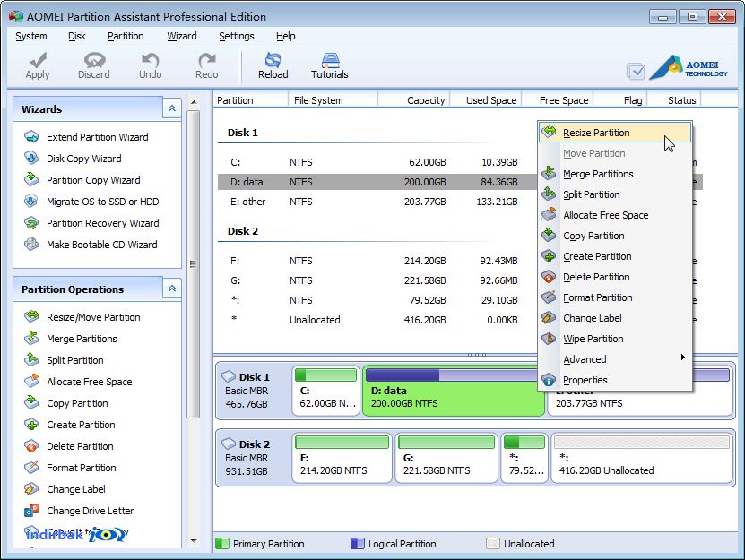The height and width of the screenshot is (560, 745).
Task: Choose Split Partition in context menu
Action: coord(615,194)
